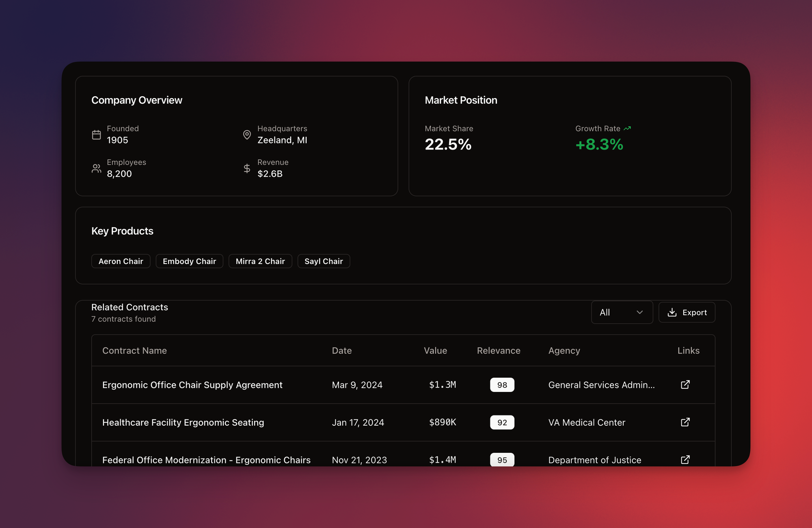This screenshot has height=528, width=812.
Task: Open external link for Healthcare Facility Seating contract
Action: 685,422
